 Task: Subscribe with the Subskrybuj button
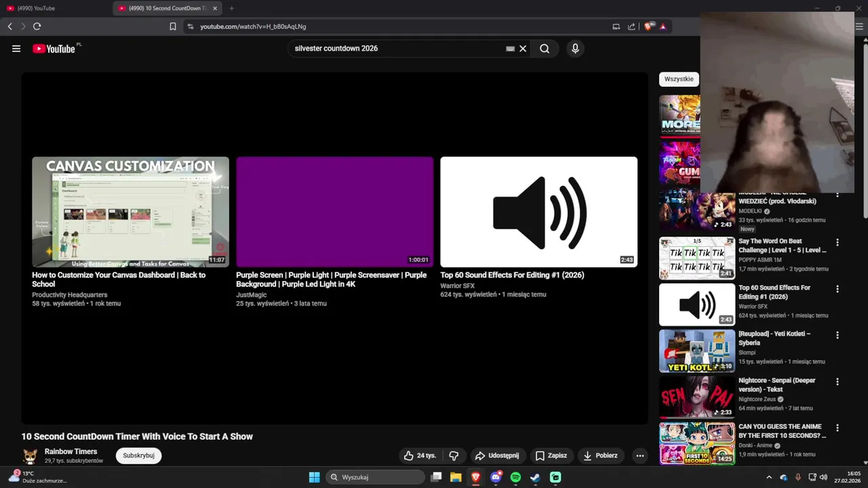click(138, 455)
